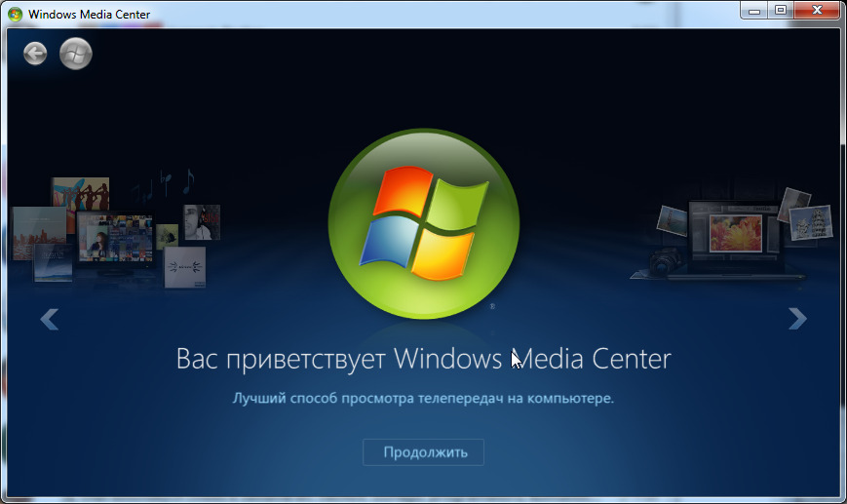
Task: Close the Windows Media Center window
Action: coord(818,11)
